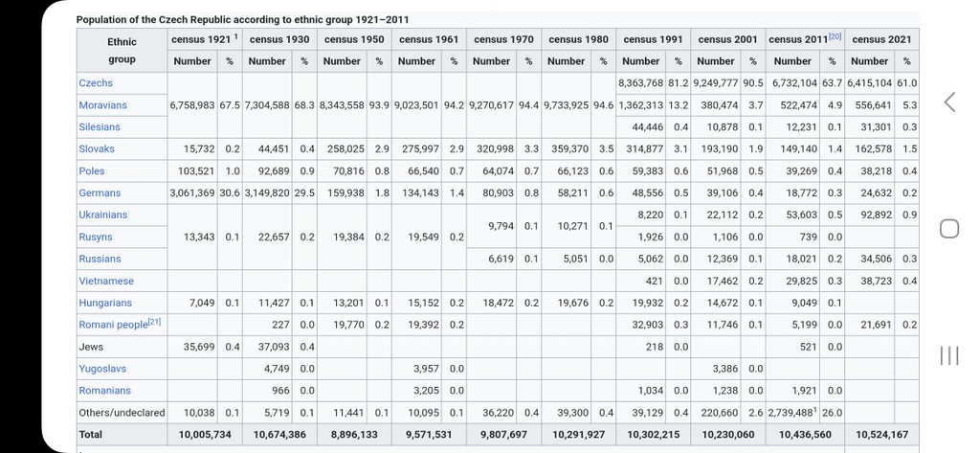Open the Romani people link

[x=113, y=325]
